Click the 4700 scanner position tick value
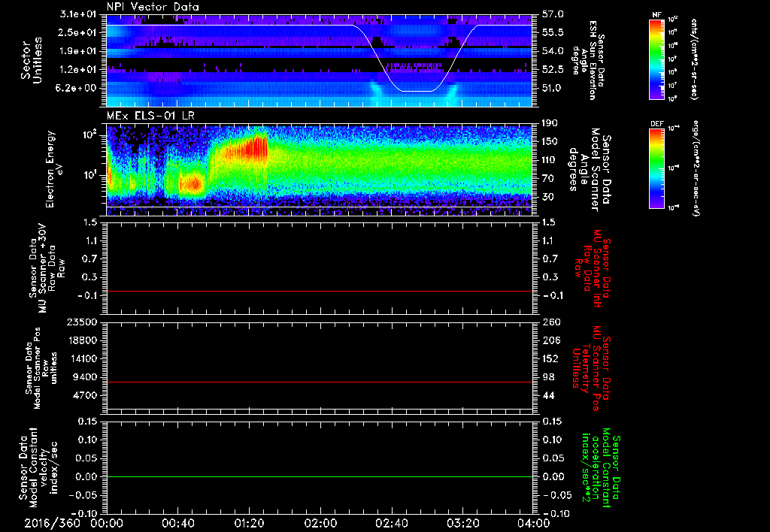This screenshot has width=770, height=532. coord(86,395)
